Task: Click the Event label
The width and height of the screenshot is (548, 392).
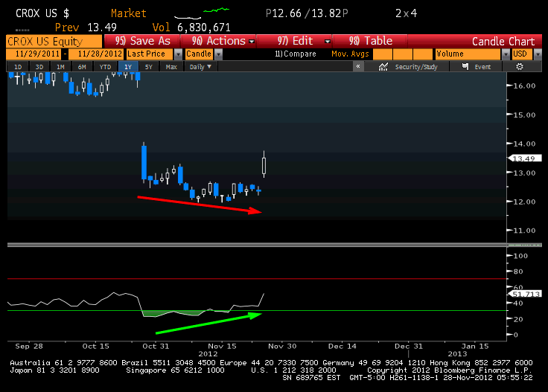Action: (x=482, y=67)
